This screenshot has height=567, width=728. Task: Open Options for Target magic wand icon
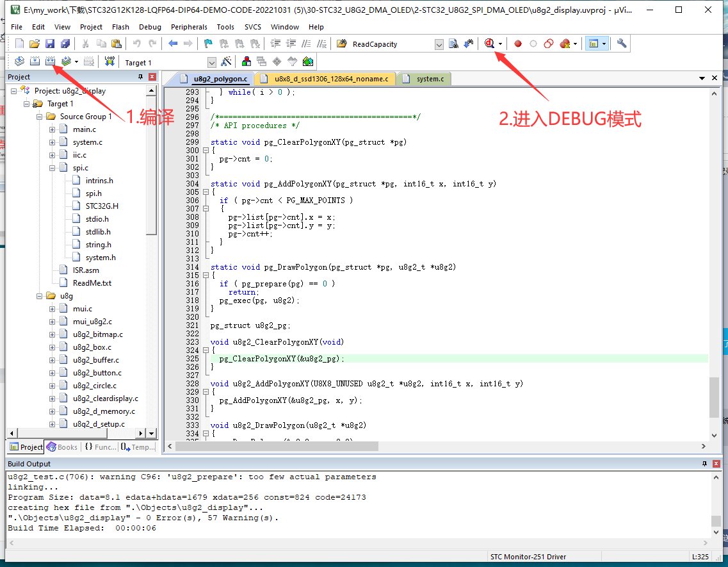click(x=226, y=62)
